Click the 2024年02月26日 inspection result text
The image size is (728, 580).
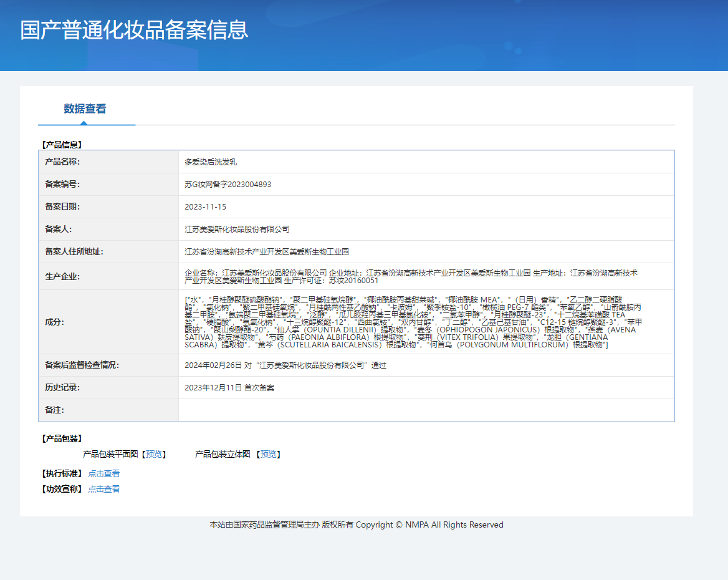(x=285, y=365)
